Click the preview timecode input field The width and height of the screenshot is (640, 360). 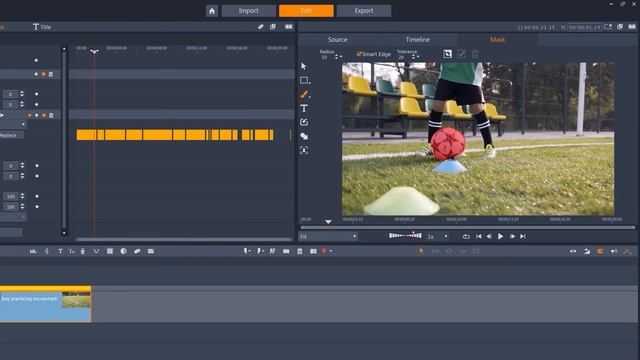click(x=584, y=27)
